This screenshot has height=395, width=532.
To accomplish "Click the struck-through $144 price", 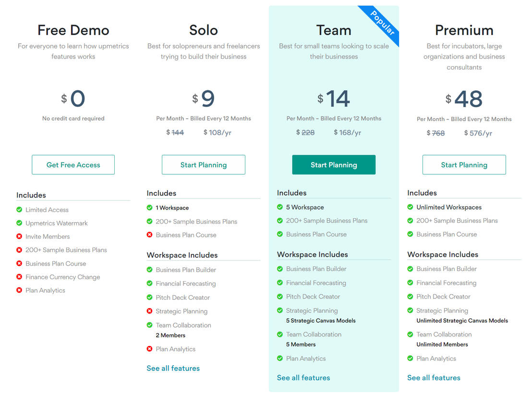I will (x=175, y=133).
